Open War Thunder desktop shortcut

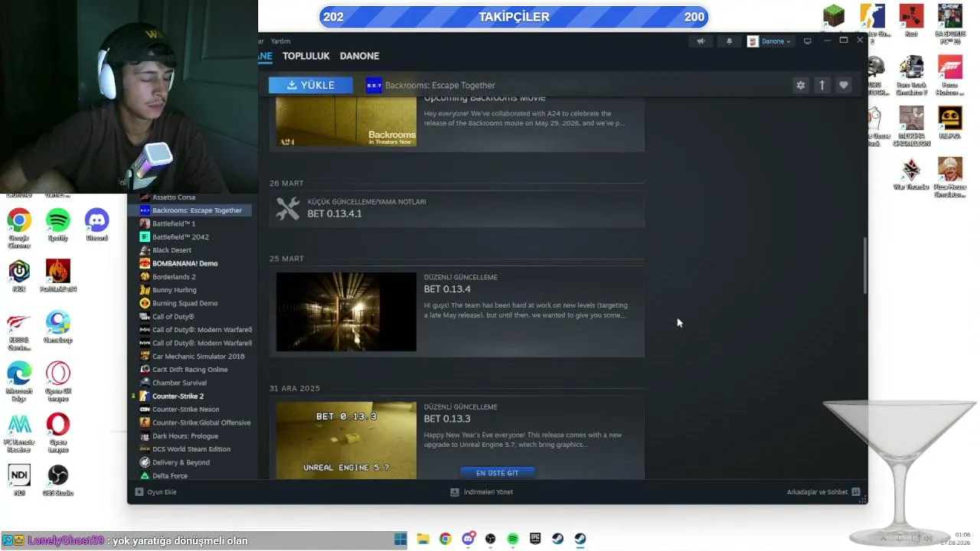click(x=911, y=174)
